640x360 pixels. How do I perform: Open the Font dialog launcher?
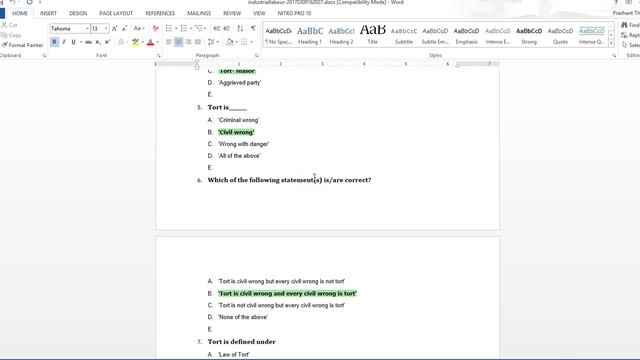pos(159,56)
